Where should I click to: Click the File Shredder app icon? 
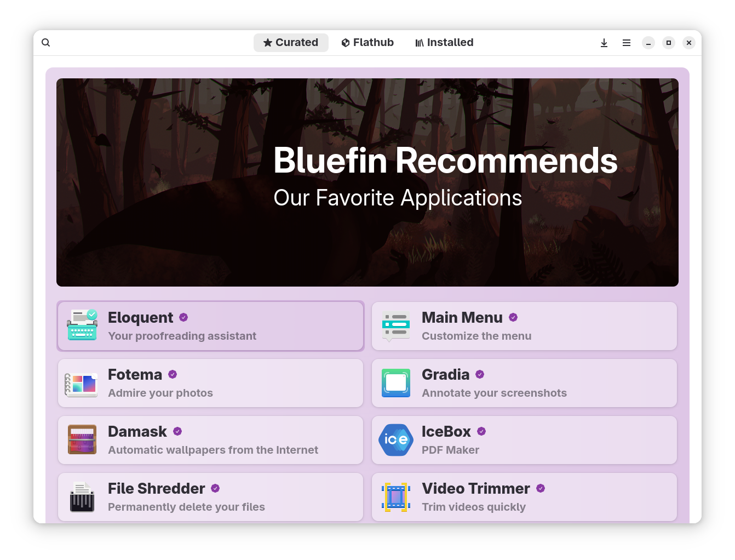coord(82,497)
